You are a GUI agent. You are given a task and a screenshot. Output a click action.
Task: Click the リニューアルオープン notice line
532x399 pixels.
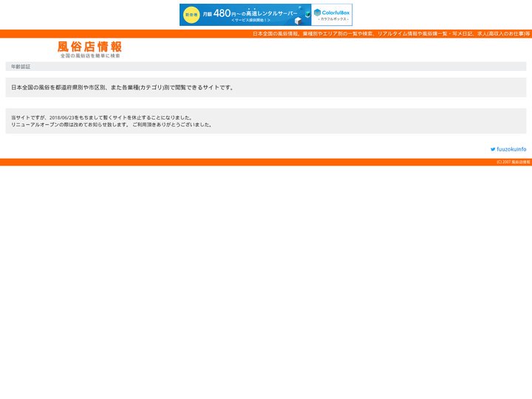[x=112, y=125]
